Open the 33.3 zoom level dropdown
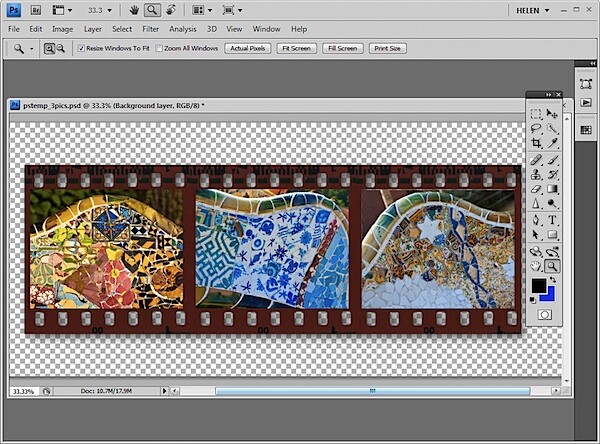This screenshot has width=600, height=444. coord(100,10)
